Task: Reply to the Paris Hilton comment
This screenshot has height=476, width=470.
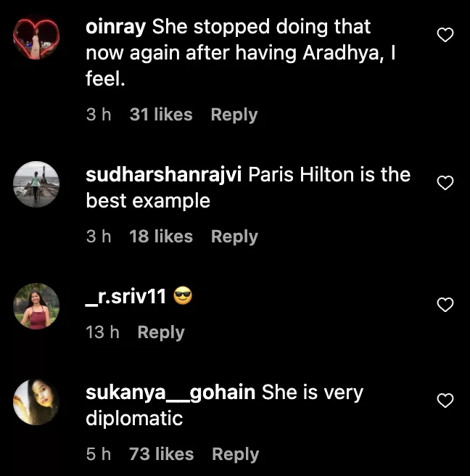Action: [234, 237]
